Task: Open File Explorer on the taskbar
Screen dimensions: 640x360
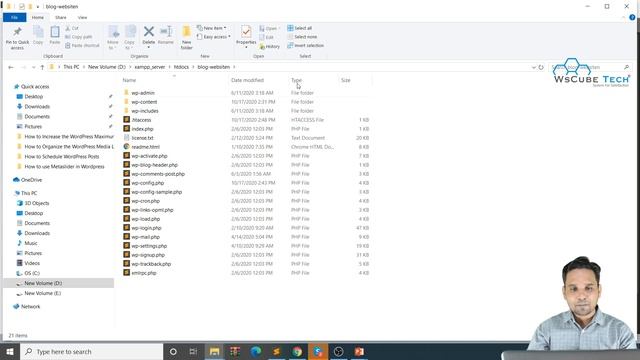Action: [214, 351]
